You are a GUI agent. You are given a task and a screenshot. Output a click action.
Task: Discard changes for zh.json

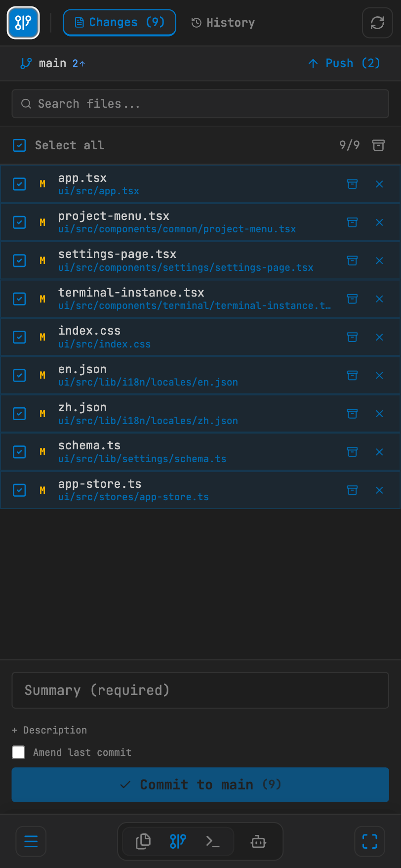379,414
